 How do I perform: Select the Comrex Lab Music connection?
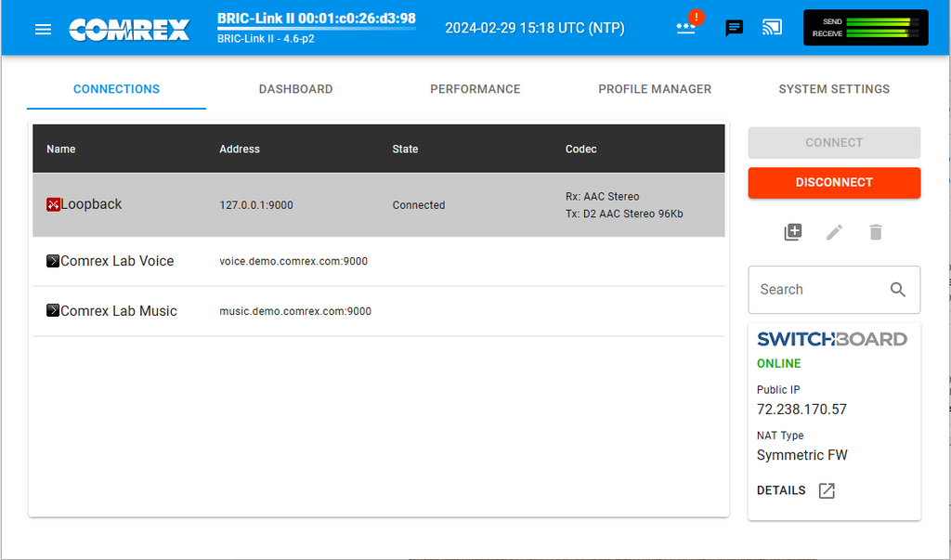118,311
